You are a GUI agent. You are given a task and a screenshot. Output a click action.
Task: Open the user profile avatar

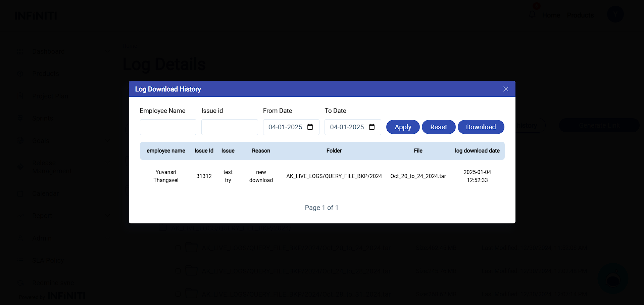(615, 14)
